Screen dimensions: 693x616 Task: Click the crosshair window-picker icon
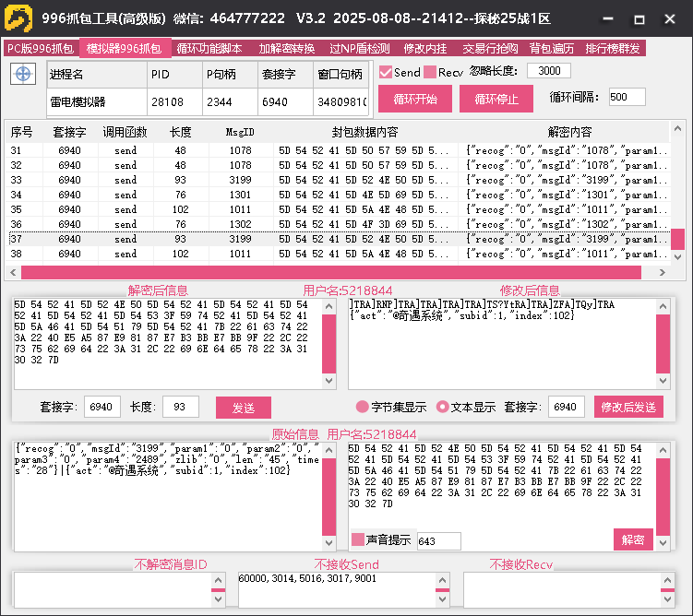23,75
